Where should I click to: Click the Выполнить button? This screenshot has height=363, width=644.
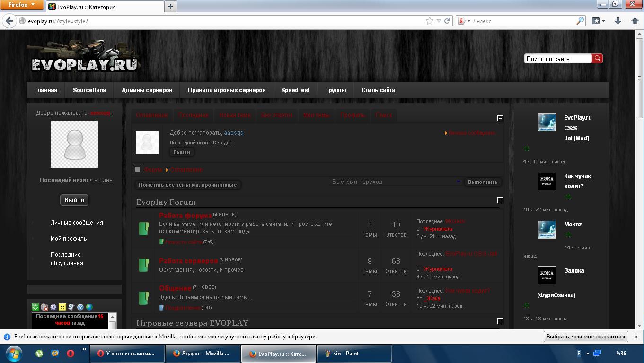click(x=483, y=182)
